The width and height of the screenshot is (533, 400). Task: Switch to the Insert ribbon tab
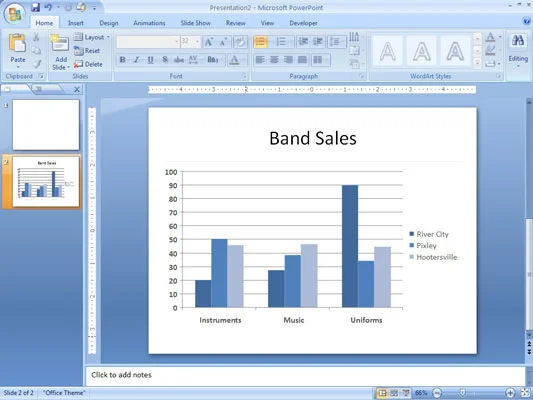click(75, 23)
